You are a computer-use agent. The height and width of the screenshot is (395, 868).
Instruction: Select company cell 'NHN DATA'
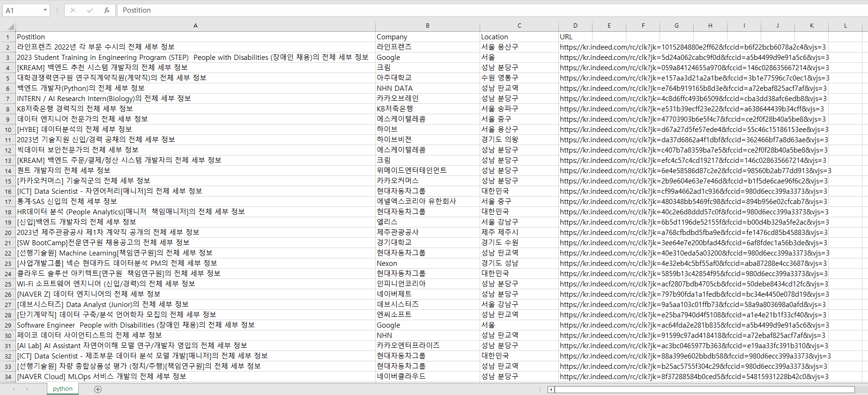428,88
